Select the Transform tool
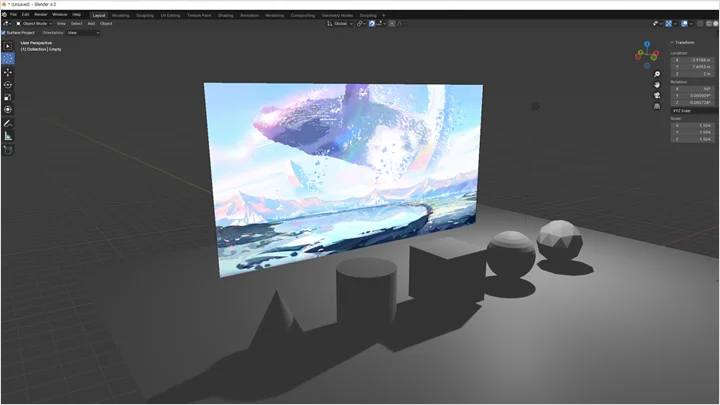This screenshot has height=405, width=720. 8,110
